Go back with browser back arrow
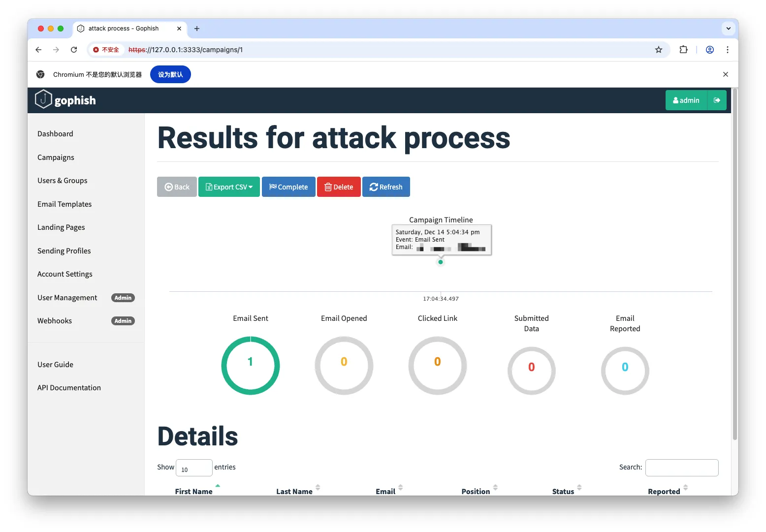The image size is (766, 532). 38,50
